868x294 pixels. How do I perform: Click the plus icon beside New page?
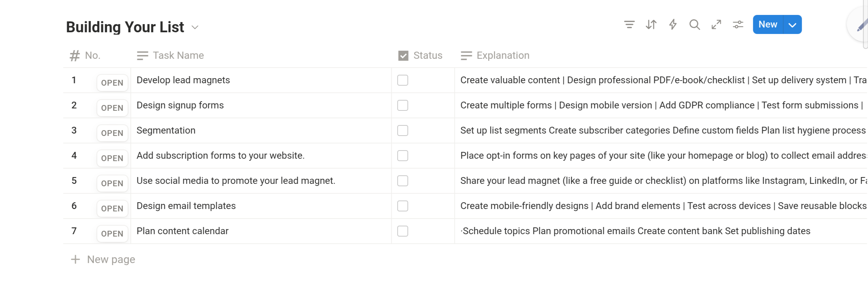pyautogui.click(x=75, y=259)
